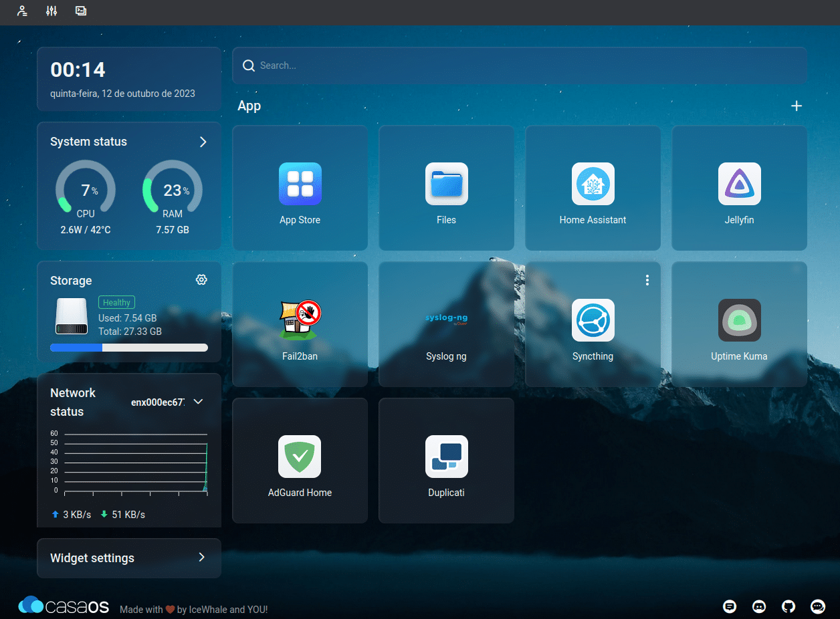Open the Fail2ban app icon
The width and height of the screenshot is (840, 619).
[x=300, y=320]
